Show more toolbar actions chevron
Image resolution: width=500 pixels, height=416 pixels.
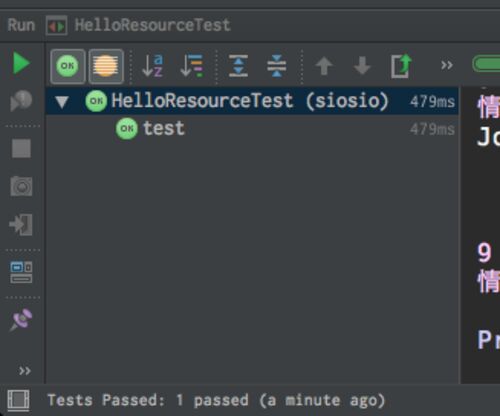click(x=447, y=65)
